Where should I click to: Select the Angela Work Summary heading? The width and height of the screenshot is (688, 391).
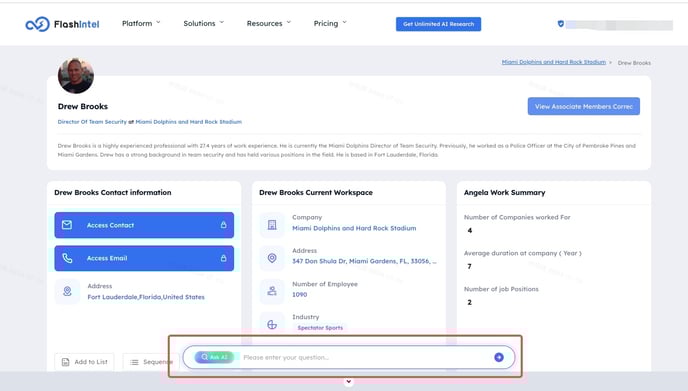(505, 193)
